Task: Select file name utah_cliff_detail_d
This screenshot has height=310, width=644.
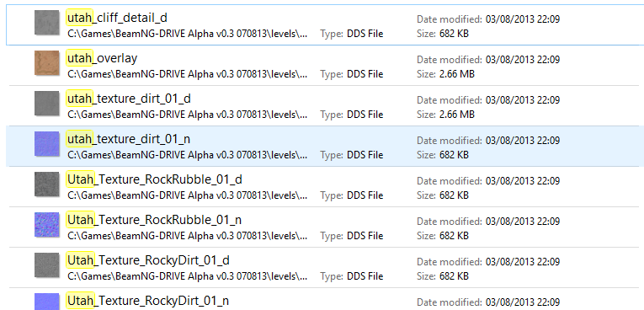Action: point(117,18)
